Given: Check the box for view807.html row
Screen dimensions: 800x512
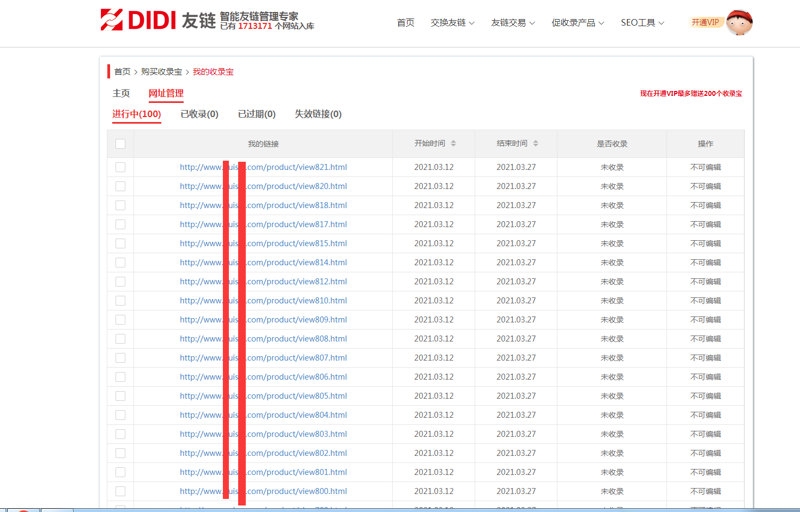Looking at the screenshot, I should (x=120, y=358).
